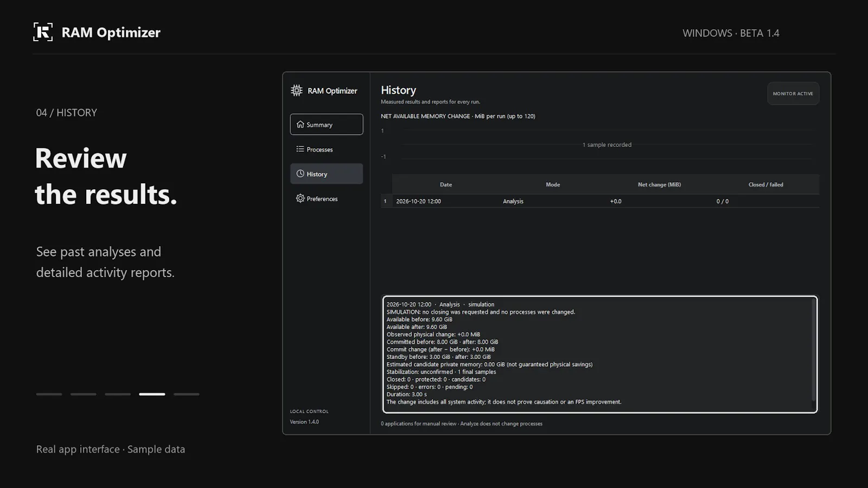Open Summary via its home icon
The height and width of the screenshot is (488, 868).
coord(300,124)
